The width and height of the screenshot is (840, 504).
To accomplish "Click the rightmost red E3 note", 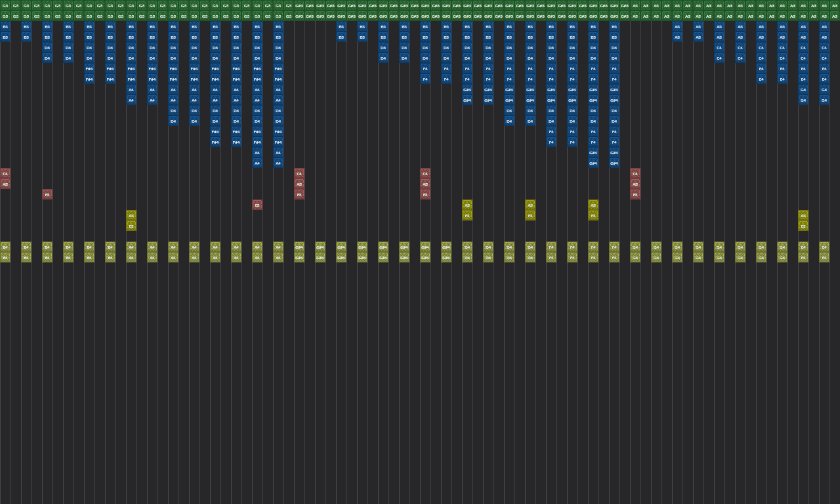I will click(x=635, y=194).
